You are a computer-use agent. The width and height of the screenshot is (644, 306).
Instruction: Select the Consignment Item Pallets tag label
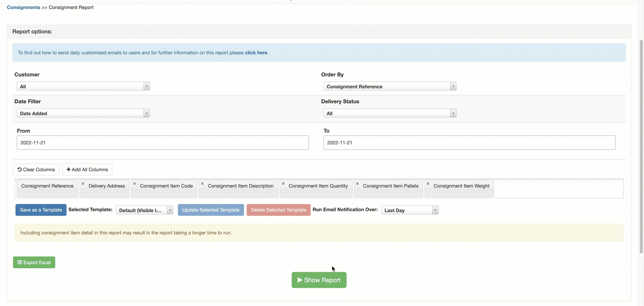coord(391,186)
